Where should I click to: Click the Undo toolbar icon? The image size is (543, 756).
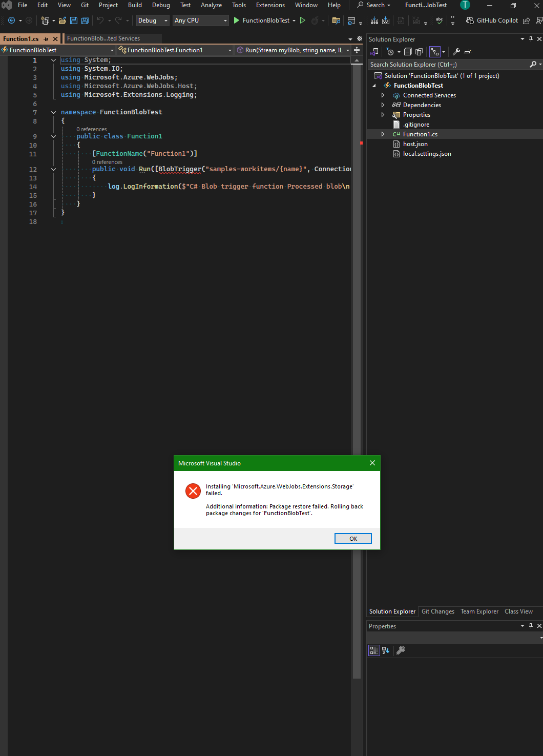(100, 21)
